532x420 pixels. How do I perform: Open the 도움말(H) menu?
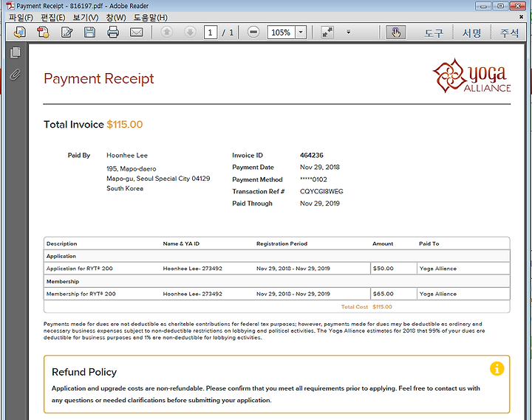(x=150, y=17)
